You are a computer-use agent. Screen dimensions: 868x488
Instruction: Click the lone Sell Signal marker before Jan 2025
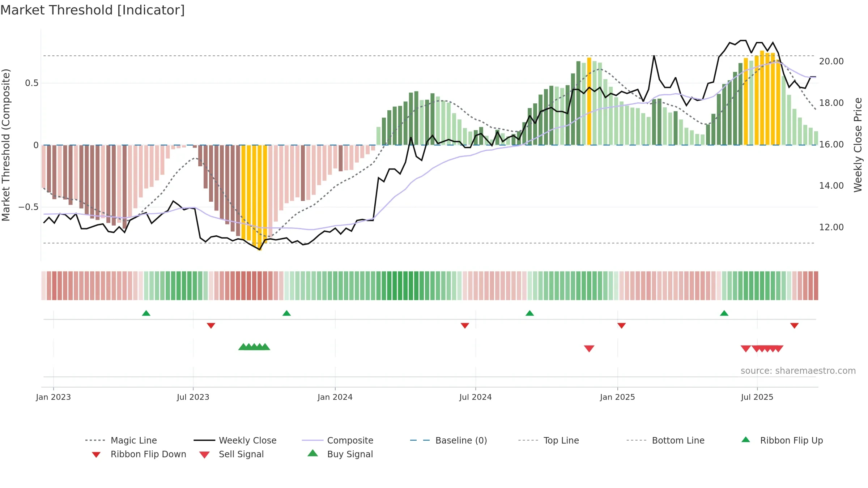(589, 348)
